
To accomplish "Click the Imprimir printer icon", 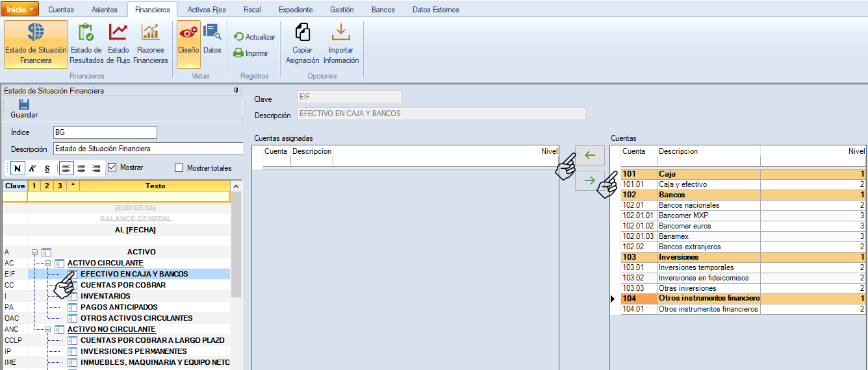I will 238,53.
